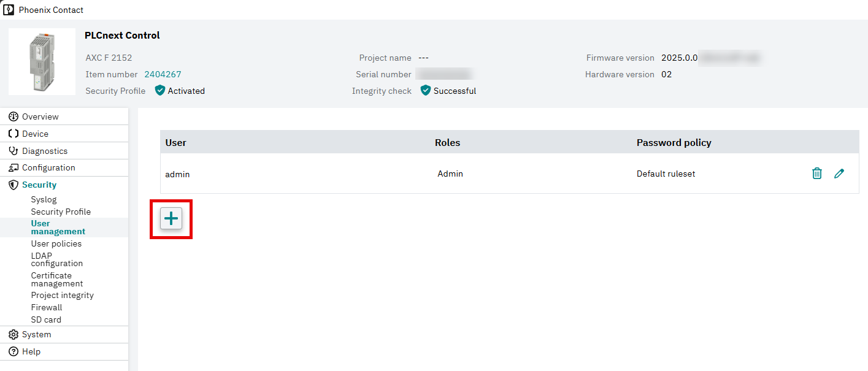Click the PLC device thumbnail image
868x371 pixels.
42,61
